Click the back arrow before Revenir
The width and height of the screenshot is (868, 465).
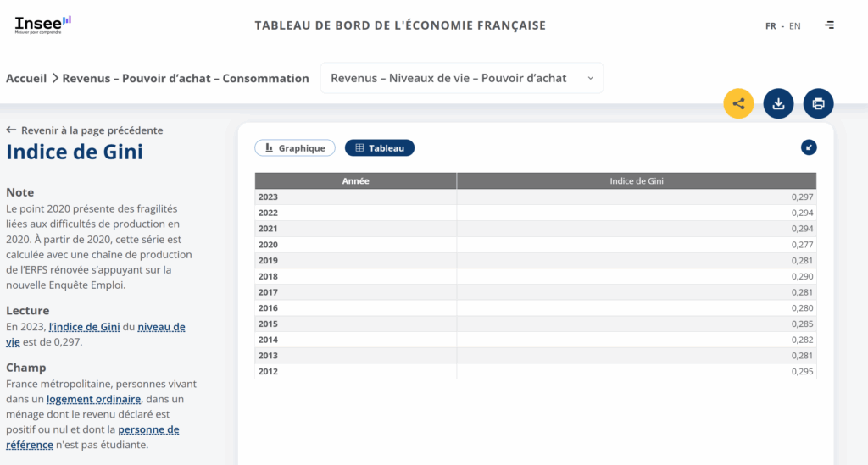pos(11,130)
